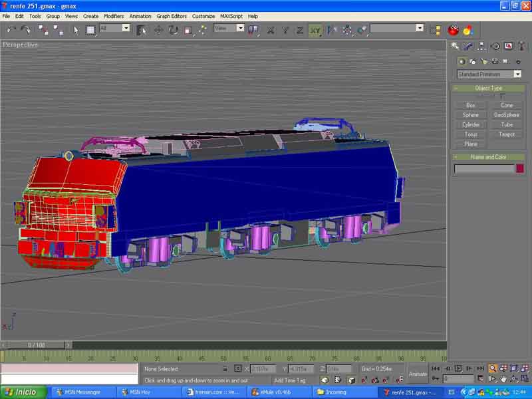This screenshot has height=399, width=532.
Task: Click the Teapot primitive button
Action: (507, 134)
